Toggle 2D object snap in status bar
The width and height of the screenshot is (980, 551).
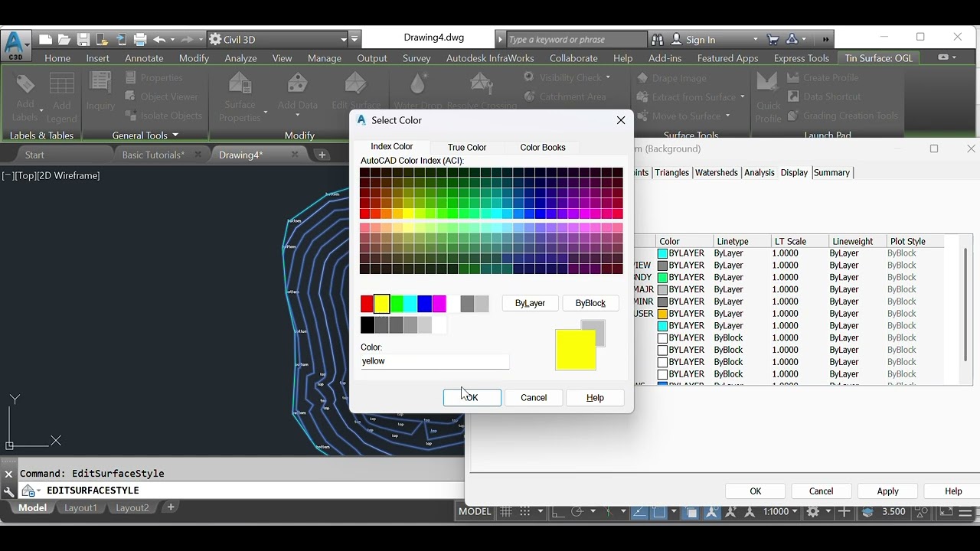pos(658,512)
